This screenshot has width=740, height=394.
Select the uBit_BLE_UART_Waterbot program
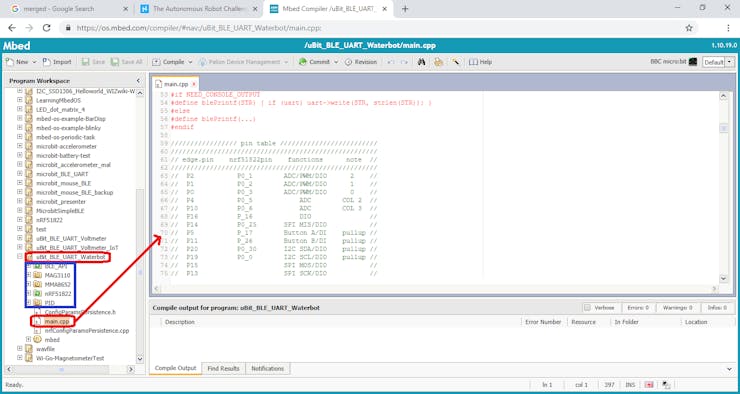coord(71,257)
